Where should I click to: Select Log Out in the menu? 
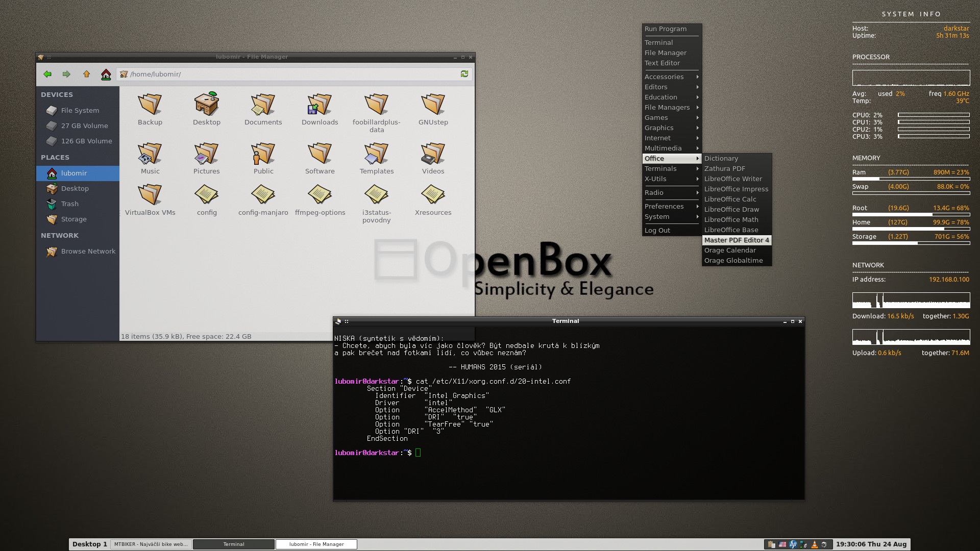click(672, 230)
